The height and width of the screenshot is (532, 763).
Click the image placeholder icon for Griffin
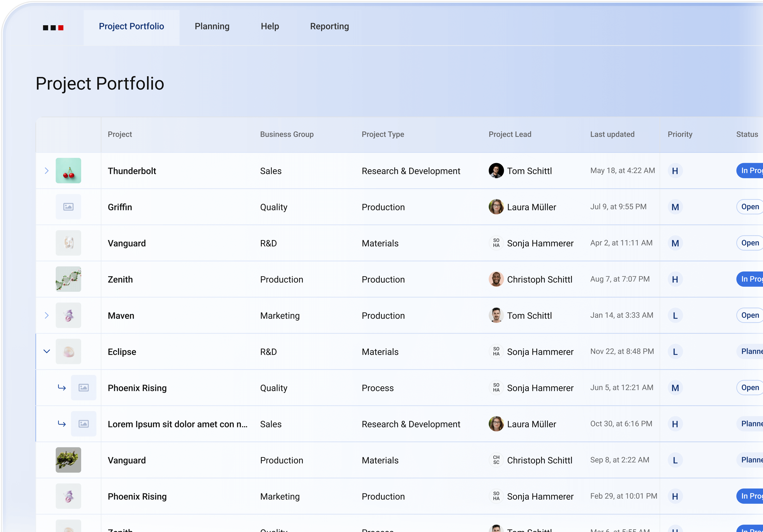click(x=68, y=207)
